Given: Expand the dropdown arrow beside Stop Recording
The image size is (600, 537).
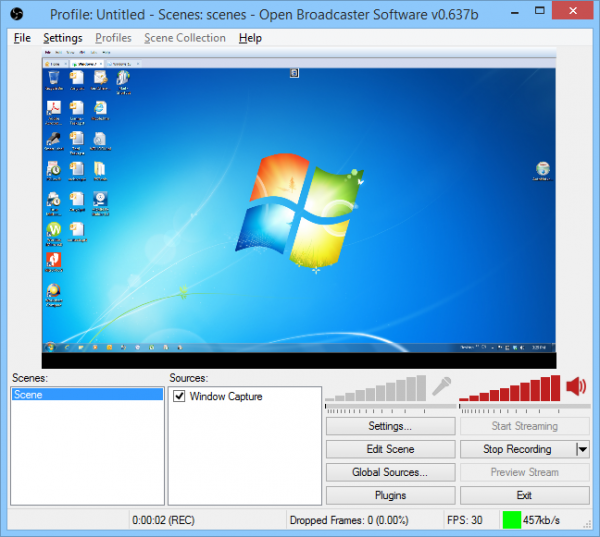Looking at the screenshot, I should tap(583, 450).
